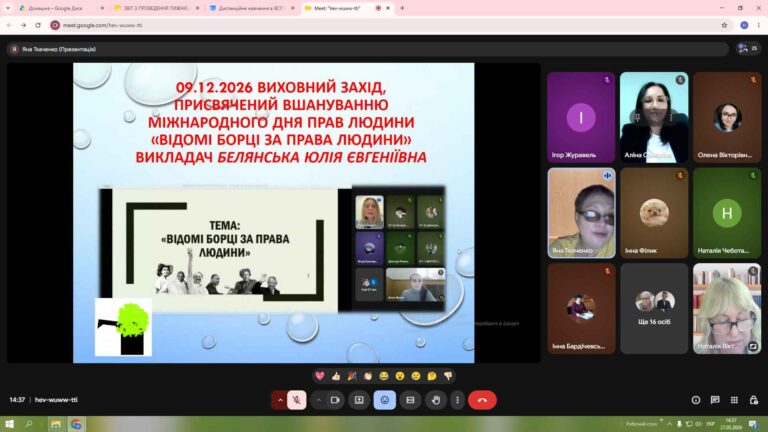Open more options three-dot menu
Screen dimensions: 768x432
[457, 400]
